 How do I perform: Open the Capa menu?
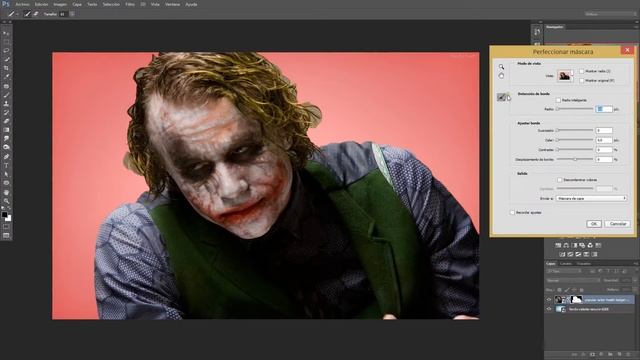point(77,4)
